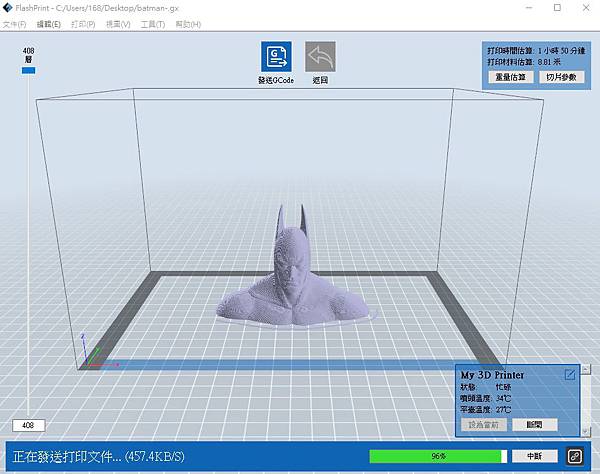Click the 斷開 disconnect button

point(535,424)
